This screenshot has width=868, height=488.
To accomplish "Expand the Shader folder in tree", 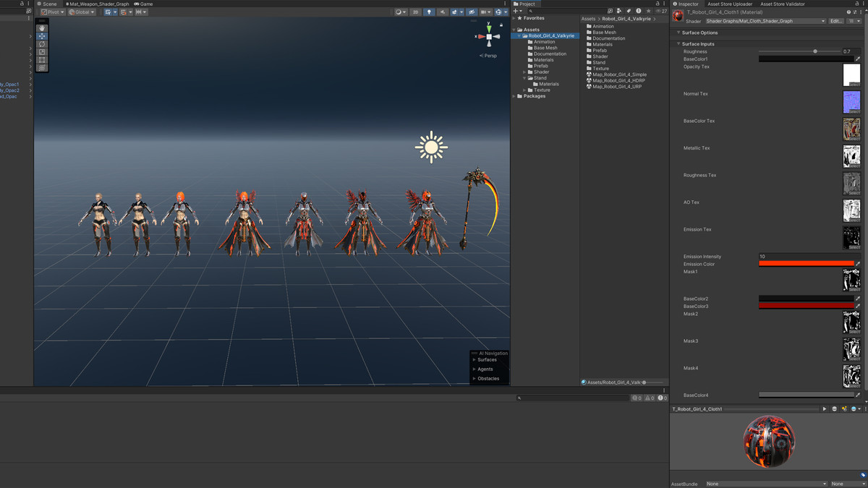I will coord(524,72).
